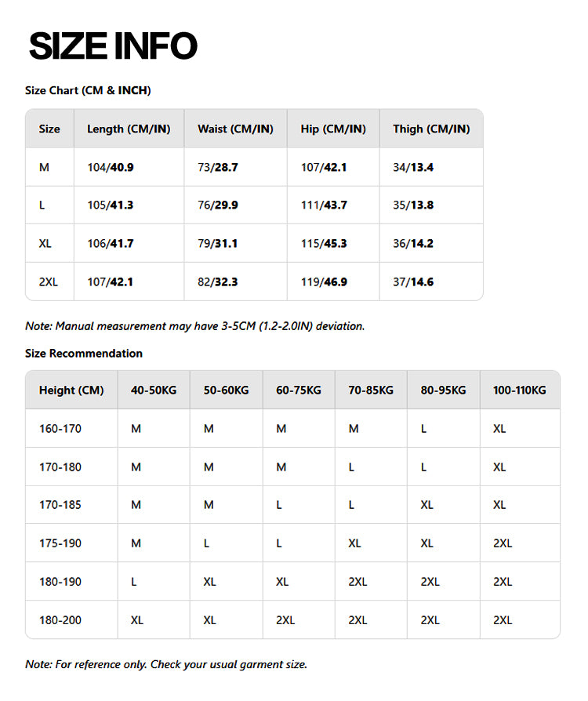Image resolution: width=588 pixels, height=701 pixels.
Task: Click the SIZE INFO heading
Action: pos(113,46)
